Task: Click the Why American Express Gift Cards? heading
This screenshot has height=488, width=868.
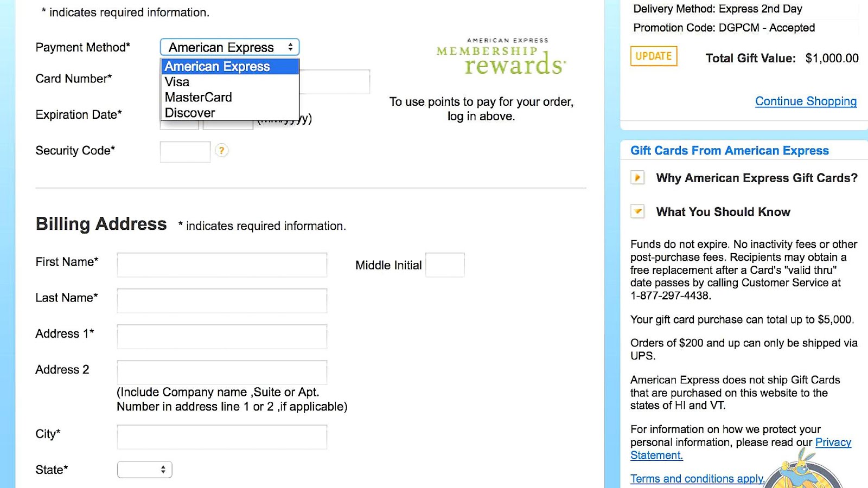Action: [x=757, y=178]
